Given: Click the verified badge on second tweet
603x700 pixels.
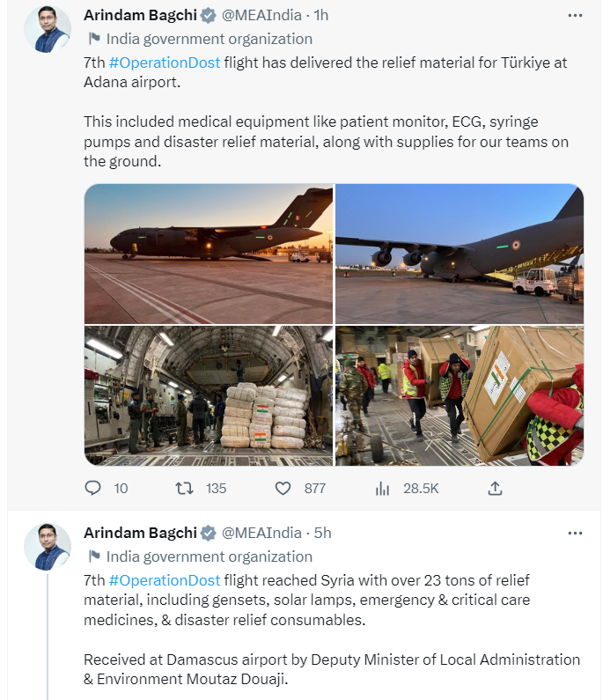Looking at the screenshot, I should pyautogui.click(x=209, y=534).
